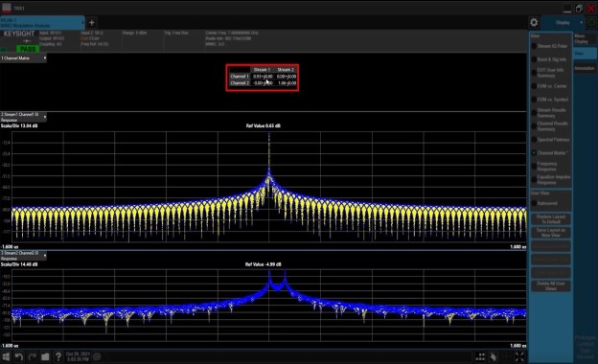Image resolution: width=598 pixels, height=364 pixels.
Task: Select Channel Matrix view option
Action: 550,153
